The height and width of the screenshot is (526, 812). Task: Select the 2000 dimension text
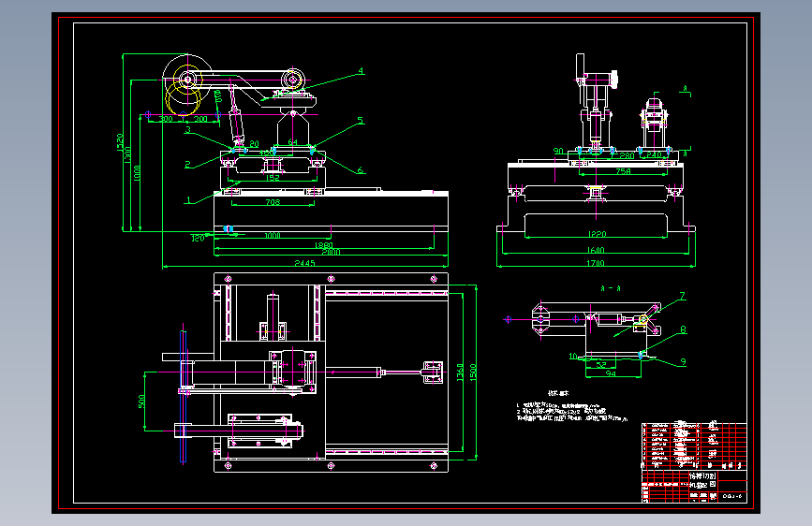(331, 252)
